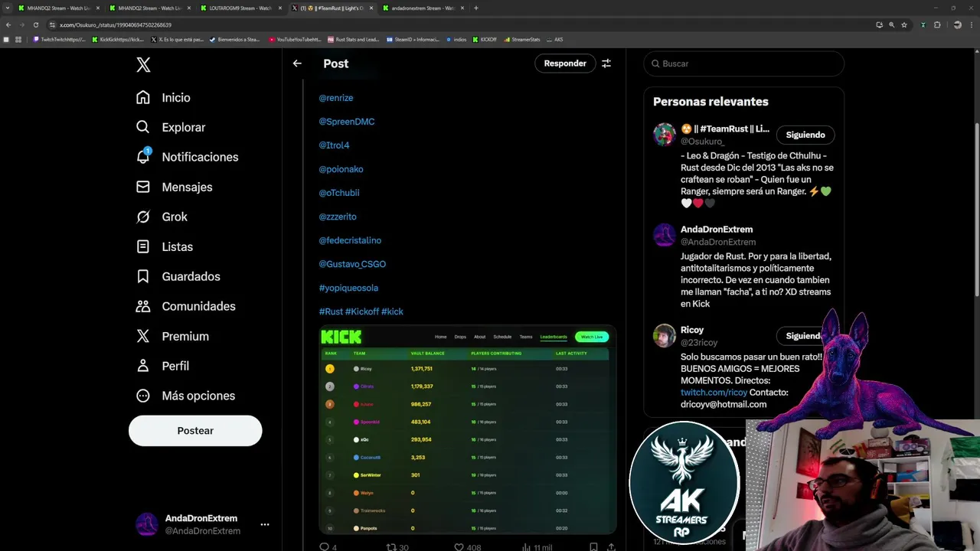
Task: Open the twitch.com/ricoy link
Action: point(714,393)
